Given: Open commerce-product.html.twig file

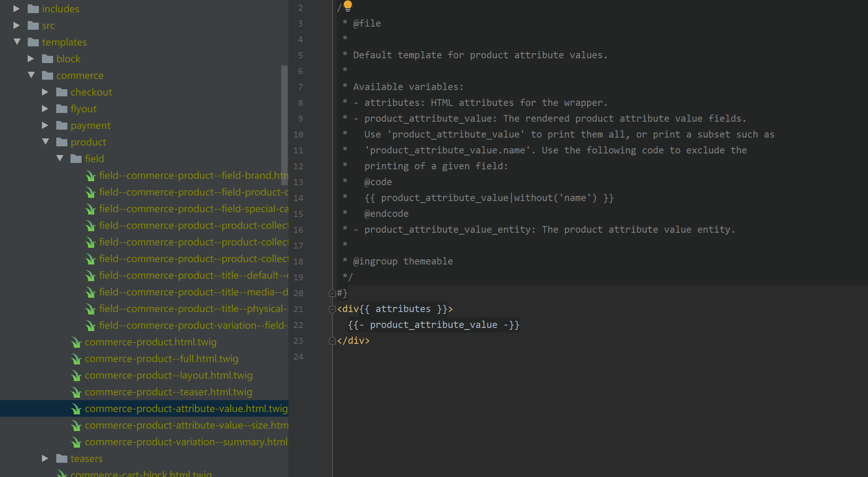Looking at the screenshot, I should (151, 342).
